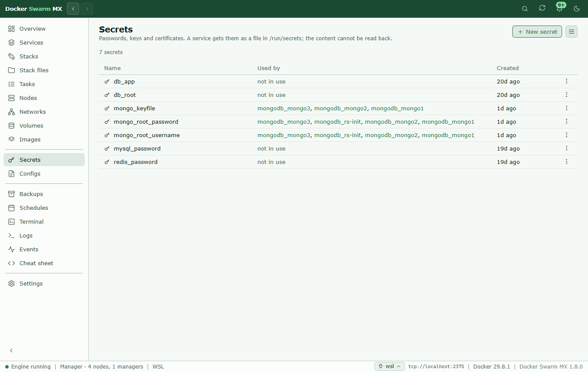Collapse the sidebar with the bottom chevron

(x=12, y=350)
